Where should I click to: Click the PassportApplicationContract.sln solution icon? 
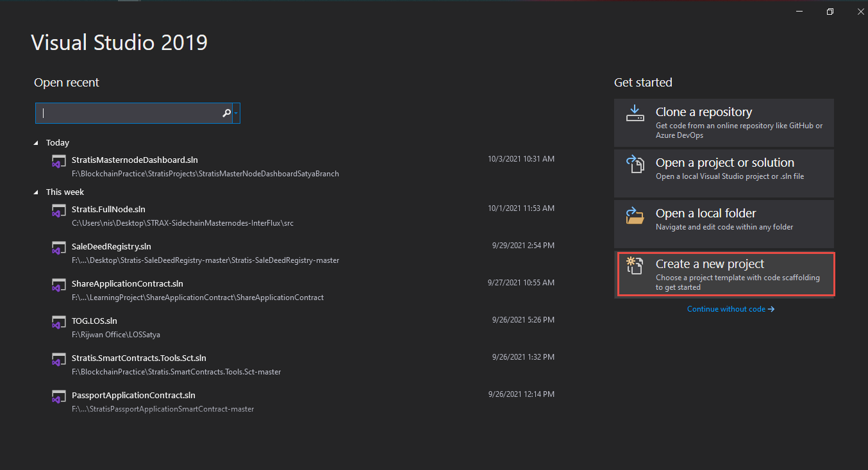click(x=59, y=397)
